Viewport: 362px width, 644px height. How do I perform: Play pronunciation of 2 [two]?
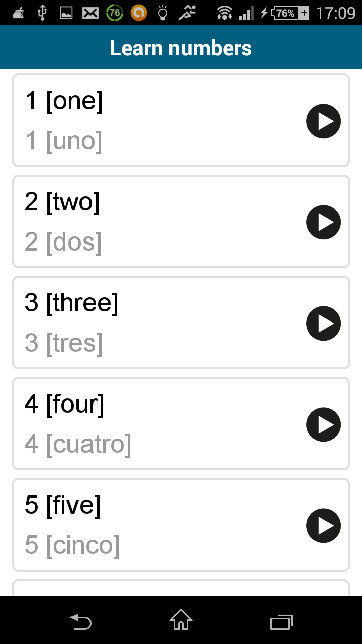(x=323, y=222)
